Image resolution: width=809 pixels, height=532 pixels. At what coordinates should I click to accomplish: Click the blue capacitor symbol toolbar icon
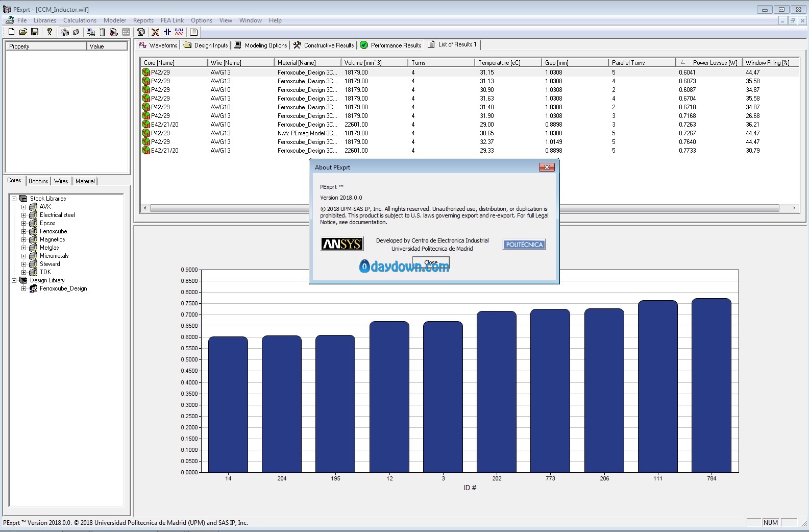pyautogui.click(x=167, y=32)
